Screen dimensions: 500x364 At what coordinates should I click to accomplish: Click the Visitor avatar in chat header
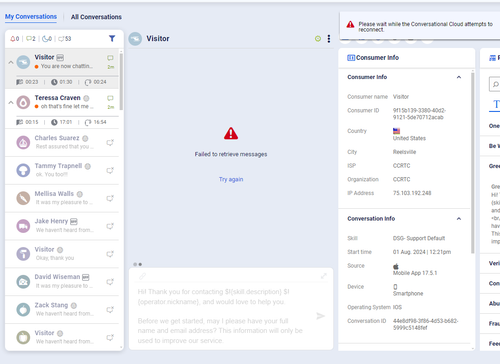click(135, 39)
